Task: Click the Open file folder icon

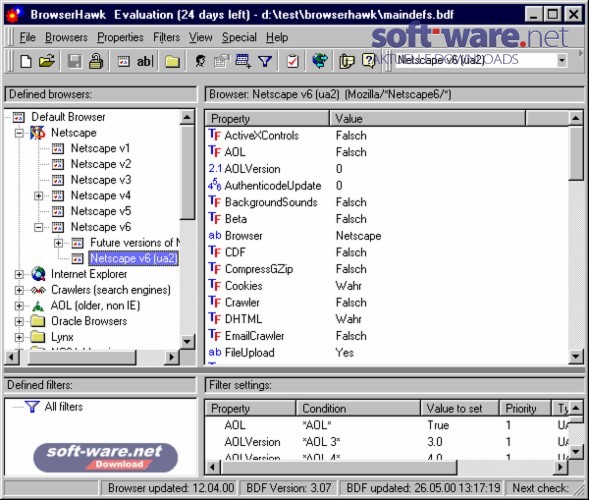Action: point(47,61)
